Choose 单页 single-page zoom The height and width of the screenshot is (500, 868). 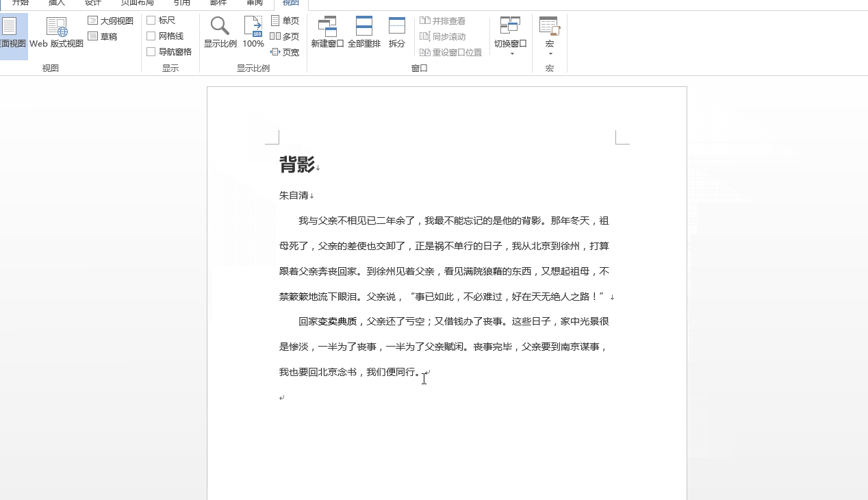(285, 21)
